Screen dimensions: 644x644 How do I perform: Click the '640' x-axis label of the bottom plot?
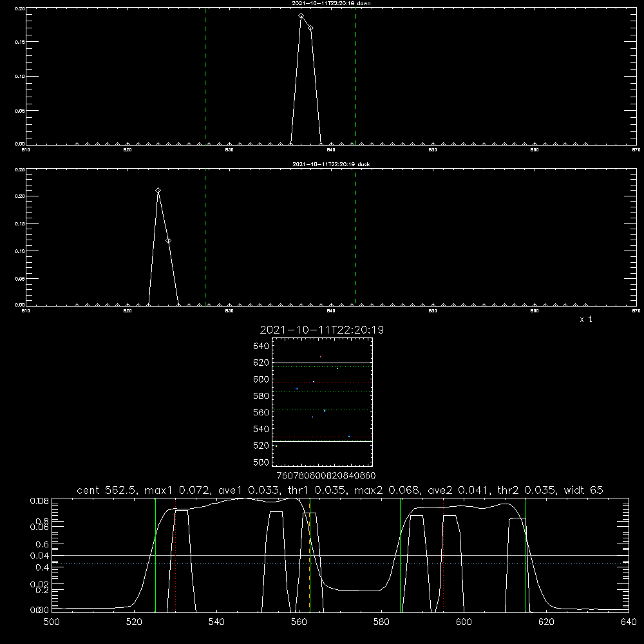629,622
